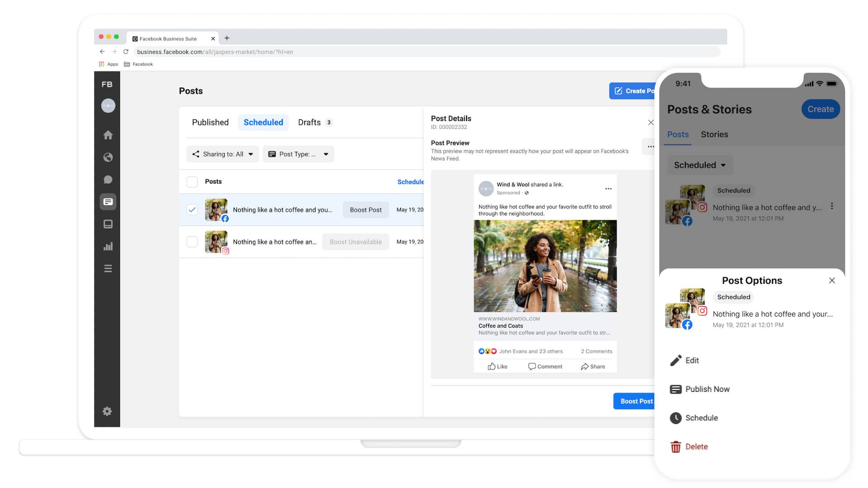Open the Post Type filter dropdown
Screen dimensions: 868x488
click(x=298, y=154)
